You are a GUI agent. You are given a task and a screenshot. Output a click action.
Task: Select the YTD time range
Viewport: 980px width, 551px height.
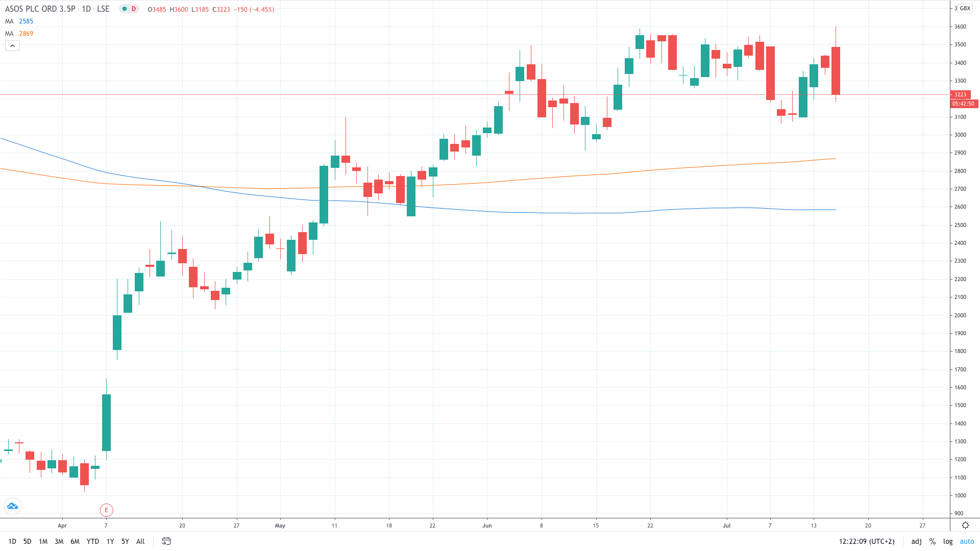pyautogui.click(x=92, y=541)
